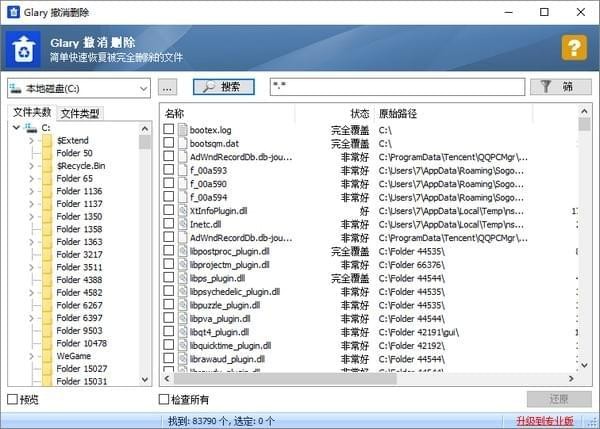Click the folder icon of Folder 3217
Screen dimensions: 600x429
click(47, 254)
